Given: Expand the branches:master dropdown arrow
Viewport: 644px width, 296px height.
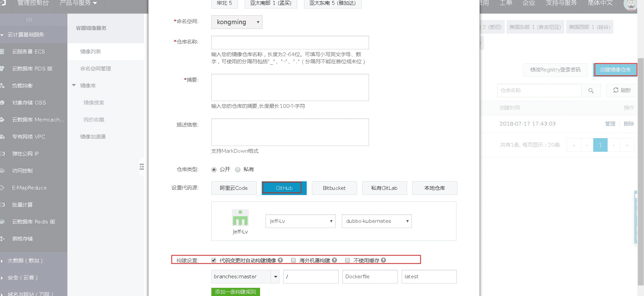Looking at the screenshot, I should tap(275, 277).
